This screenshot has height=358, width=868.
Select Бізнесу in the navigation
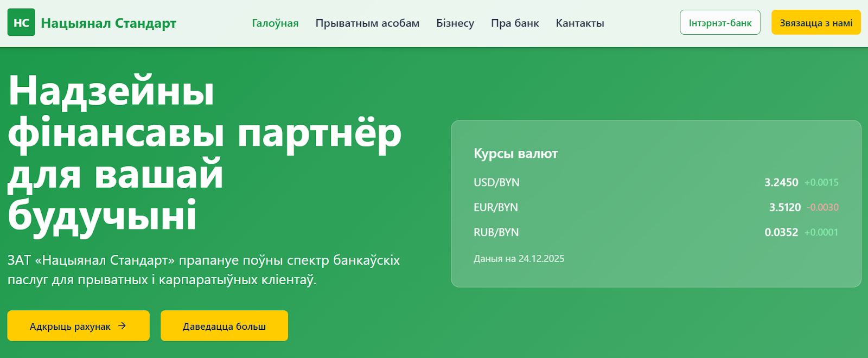(455, 23)
